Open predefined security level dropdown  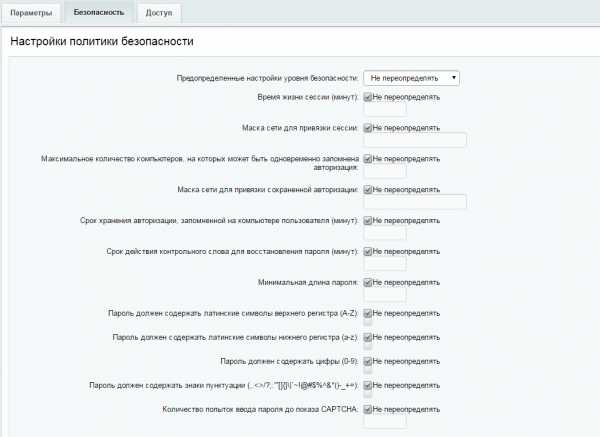[x=411, y=76]
